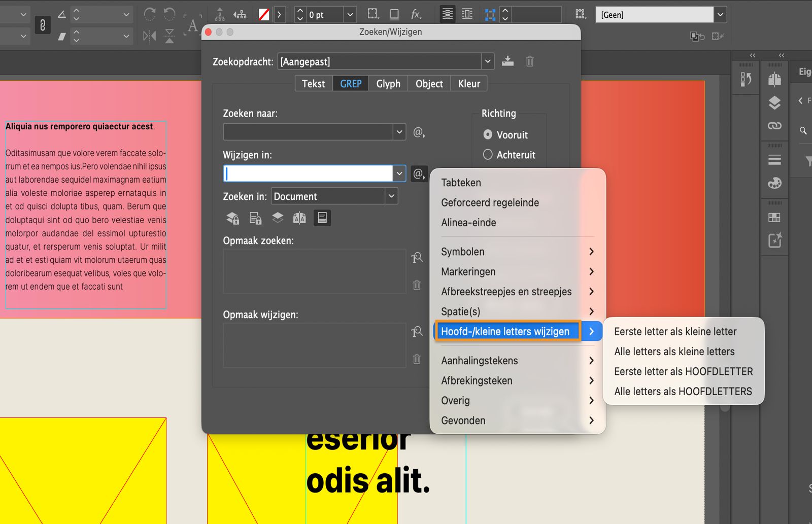Open the [Geen] style dropdown
The image size is (812, 524).
(720, 15)
